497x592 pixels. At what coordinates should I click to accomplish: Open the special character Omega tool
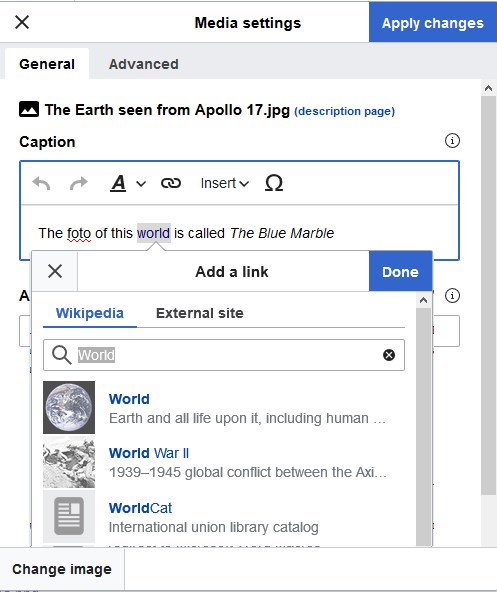coord(274,183)
